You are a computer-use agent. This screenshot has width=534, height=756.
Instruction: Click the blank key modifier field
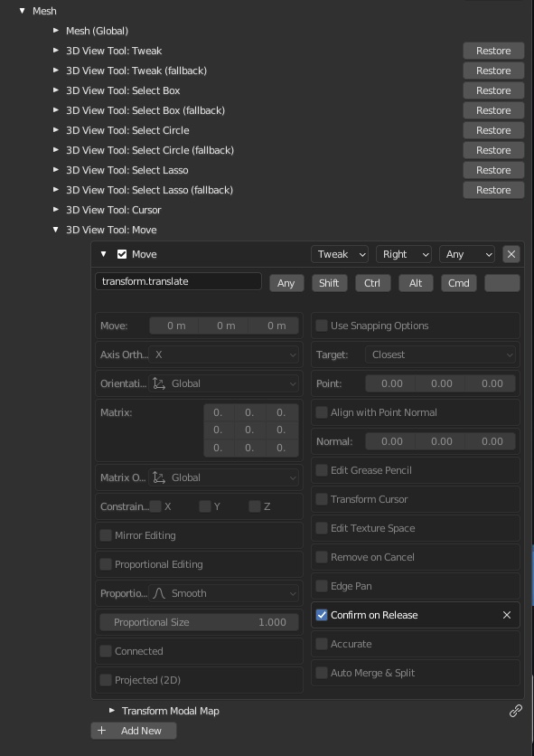point(502,283)
